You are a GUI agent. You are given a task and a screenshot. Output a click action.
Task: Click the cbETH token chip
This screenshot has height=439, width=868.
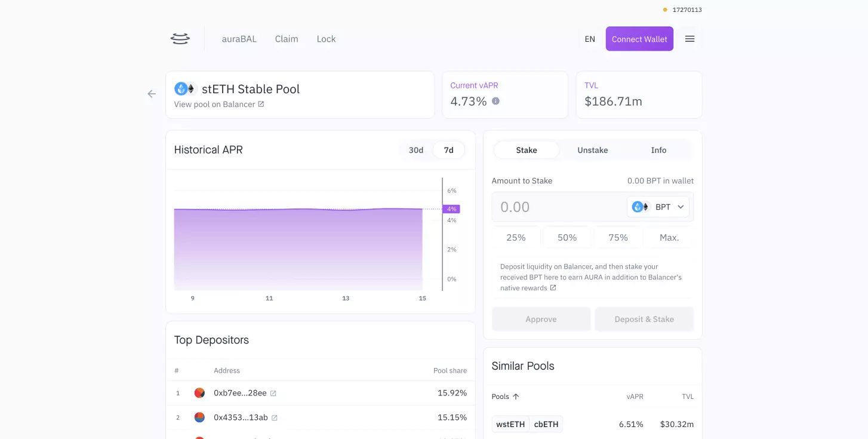(x=546, y=424)
